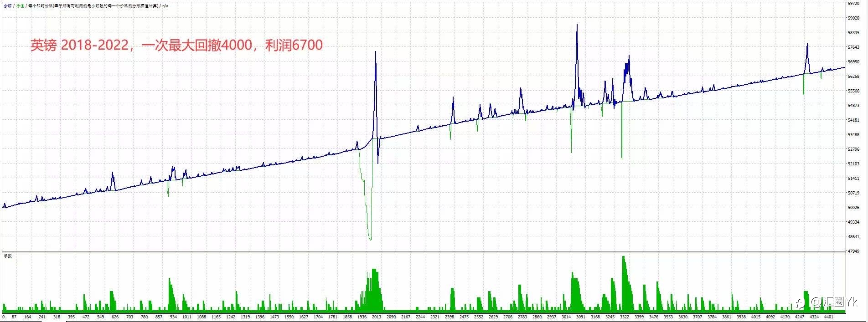Click the 手数 label in lower panel

click(8, 256)
